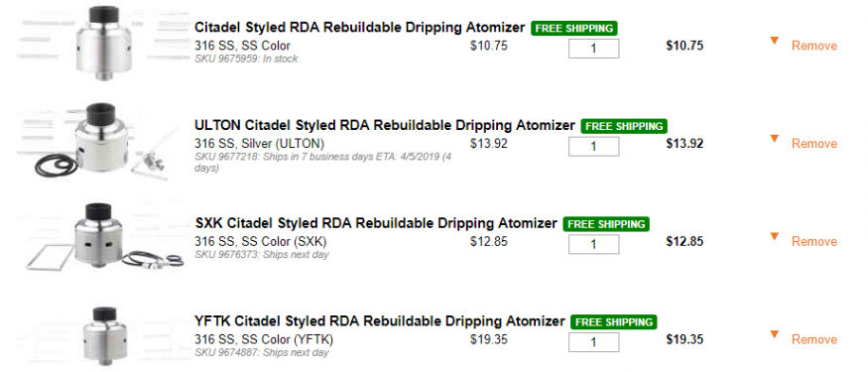Open the SXK atomizer product thumbnail

click(104, 237)
